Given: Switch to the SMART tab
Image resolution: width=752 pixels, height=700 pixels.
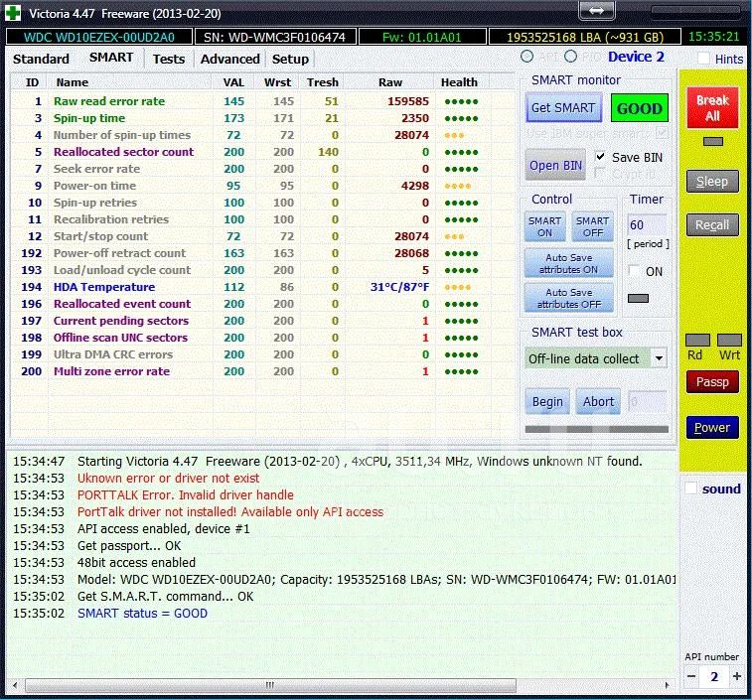Looking at the screenshot, I should 111,58.
